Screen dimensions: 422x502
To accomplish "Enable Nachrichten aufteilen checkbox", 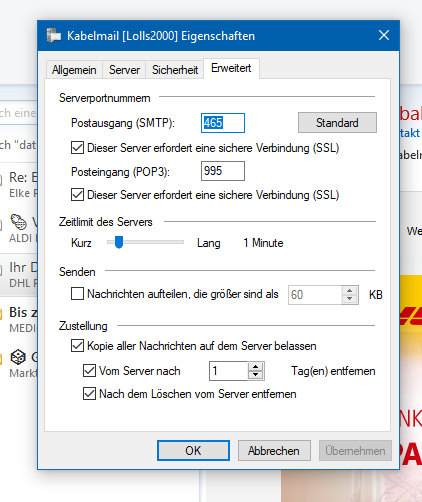I will (77, 294).
